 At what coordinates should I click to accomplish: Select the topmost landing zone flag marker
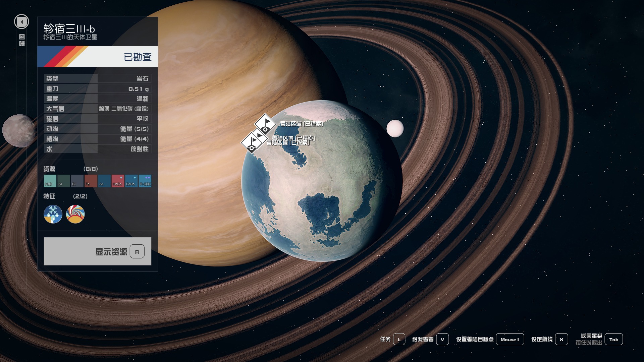click(265, 124)
